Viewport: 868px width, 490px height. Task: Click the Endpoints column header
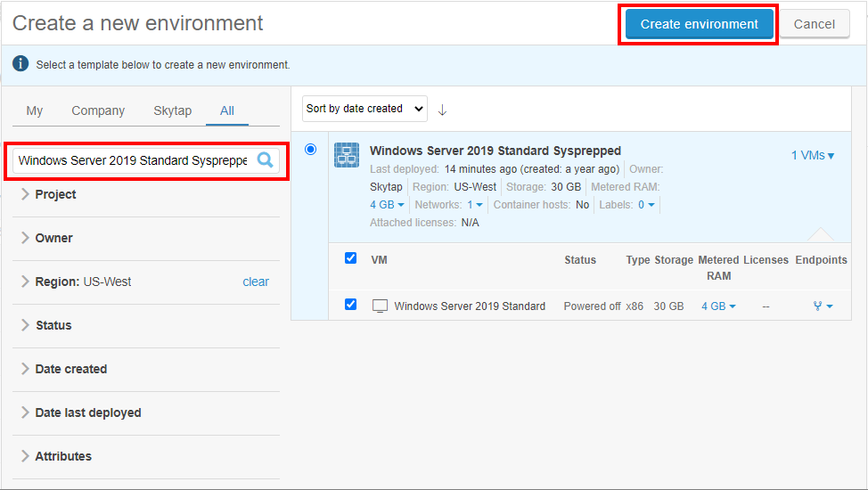(x=821, y=260)
